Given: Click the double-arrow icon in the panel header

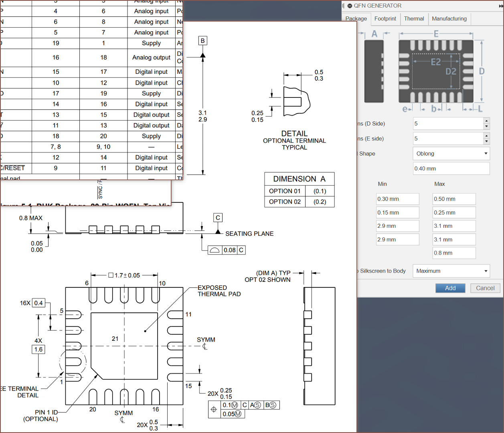Looking at the screenshot, I should click(500, 6).
